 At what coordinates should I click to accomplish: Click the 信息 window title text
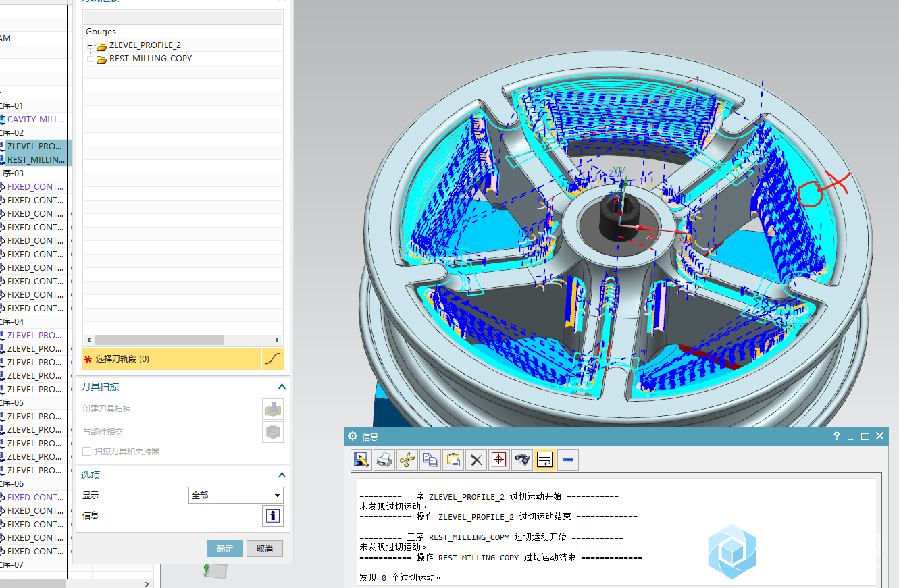370,437
